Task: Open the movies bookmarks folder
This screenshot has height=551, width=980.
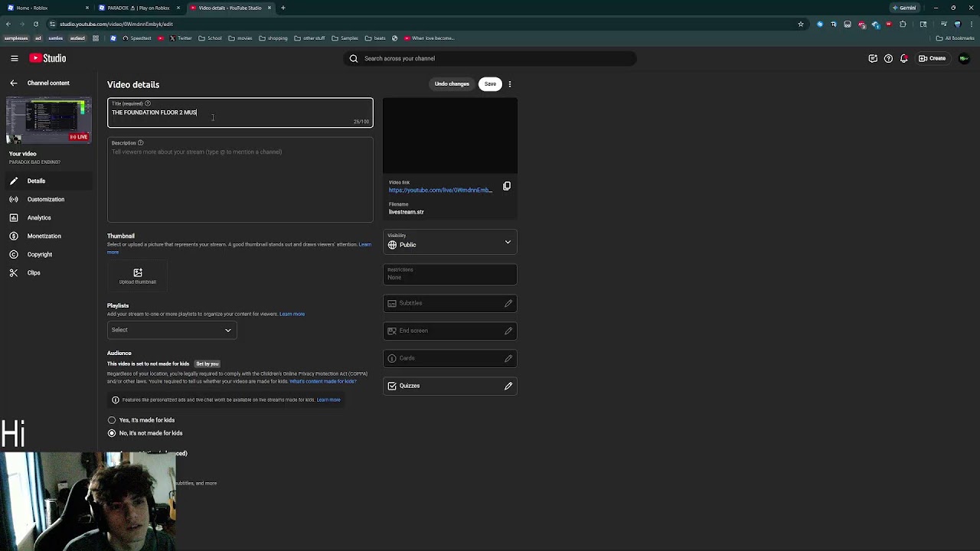Action: [x=240, y=38]
